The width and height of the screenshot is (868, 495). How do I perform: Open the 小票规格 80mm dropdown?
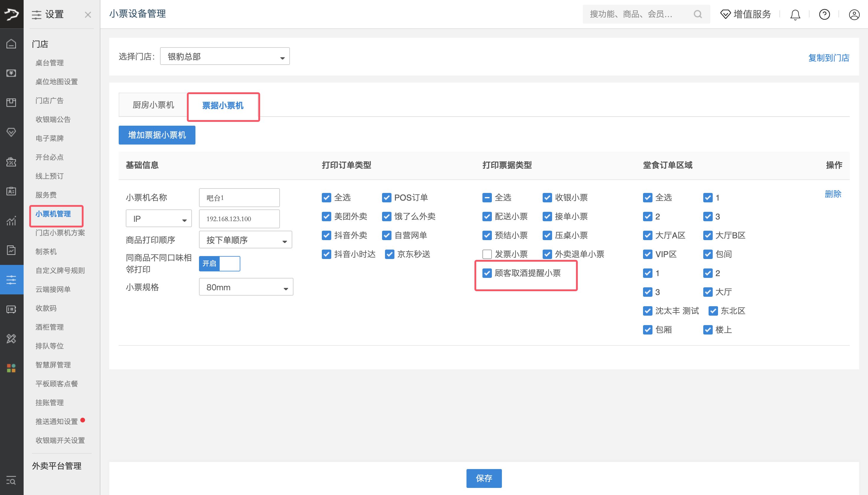[x=246, y=287]
